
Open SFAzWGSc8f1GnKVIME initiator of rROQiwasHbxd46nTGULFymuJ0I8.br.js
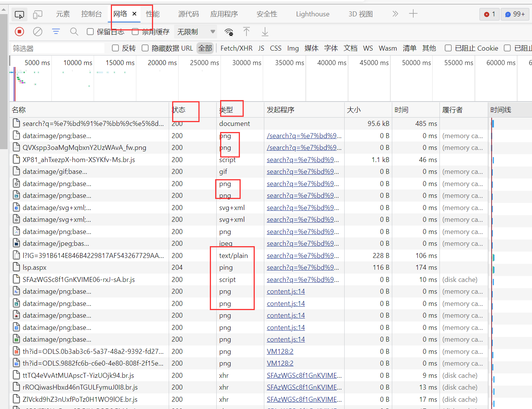pos(304,387)
